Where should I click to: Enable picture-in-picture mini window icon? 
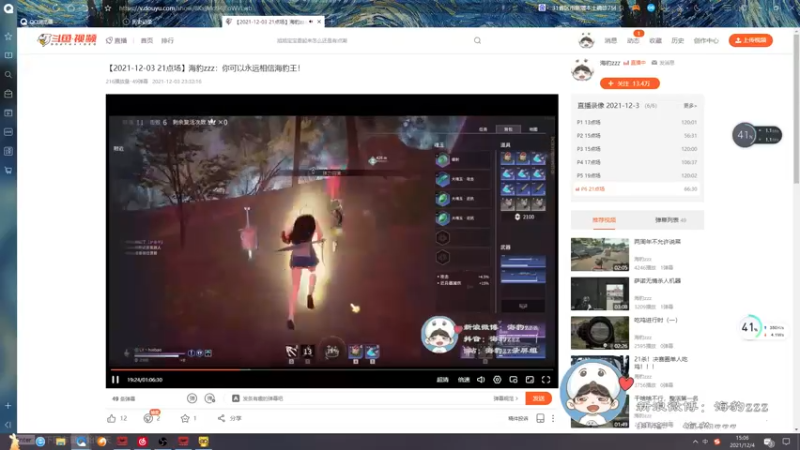(x=513, y=380)
